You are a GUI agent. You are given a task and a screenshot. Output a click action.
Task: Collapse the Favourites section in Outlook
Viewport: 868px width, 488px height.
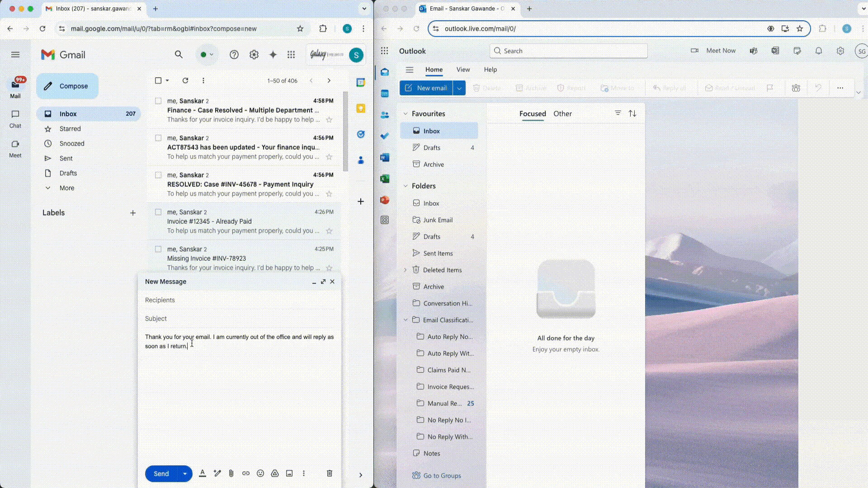click(x=405, y=113)
